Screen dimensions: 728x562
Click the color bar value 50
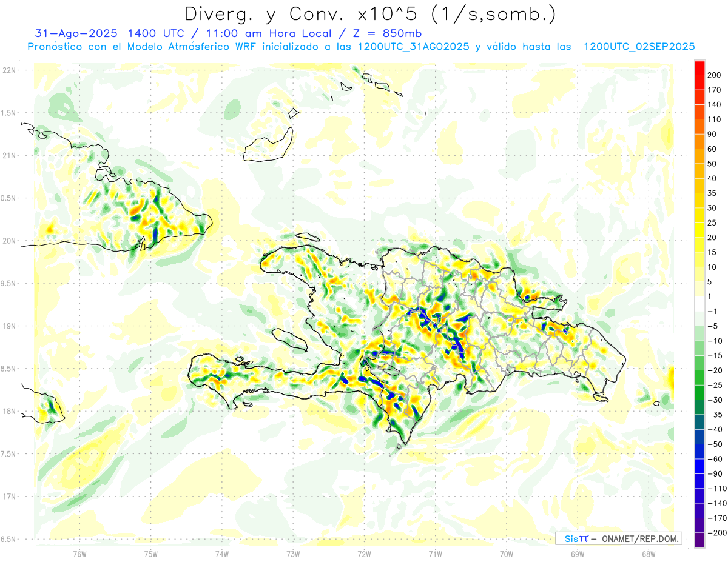[x=712, y=164]
